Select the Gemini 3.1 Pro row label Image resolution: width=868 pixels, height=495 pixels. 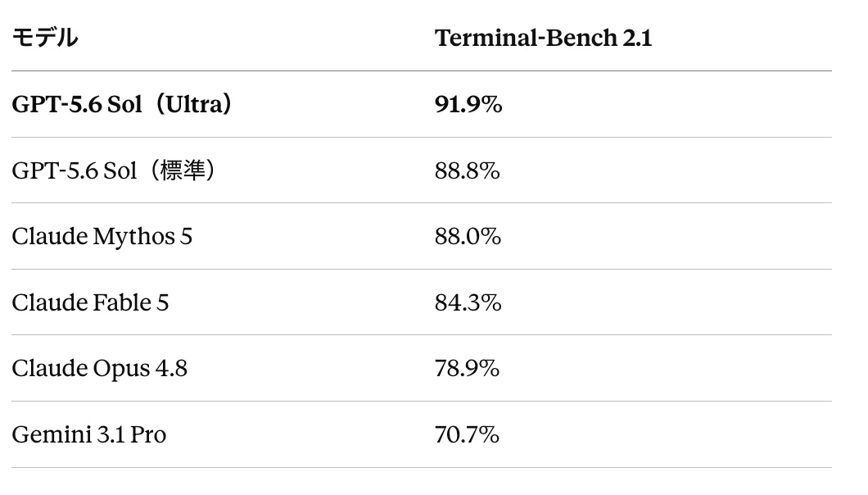(x=88, y=434)
